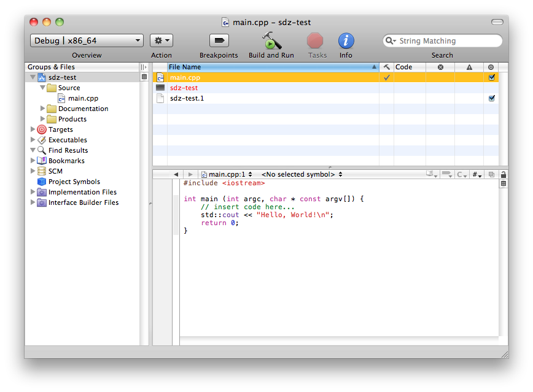Sort by the Code column header
Screen dimensions: 533x392
(x=410, y=67)
